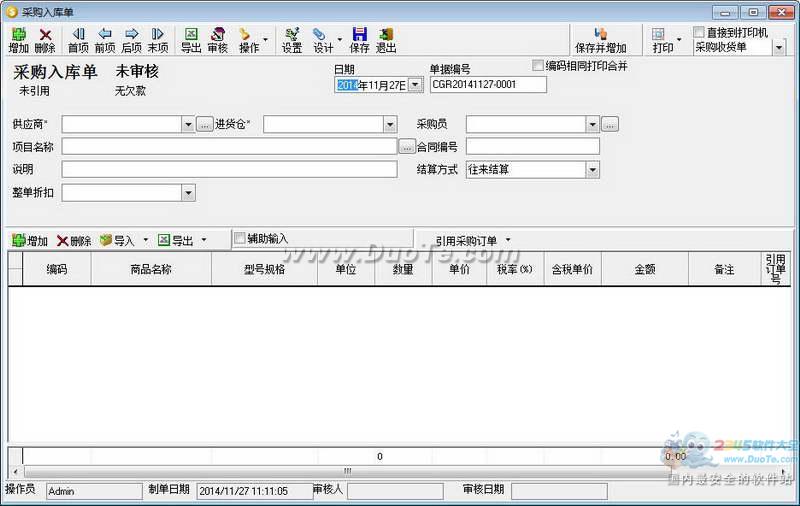Expand 打印 dropdown arrow
This screenshot has height=506, width=800.
click(x=679, y=40)
